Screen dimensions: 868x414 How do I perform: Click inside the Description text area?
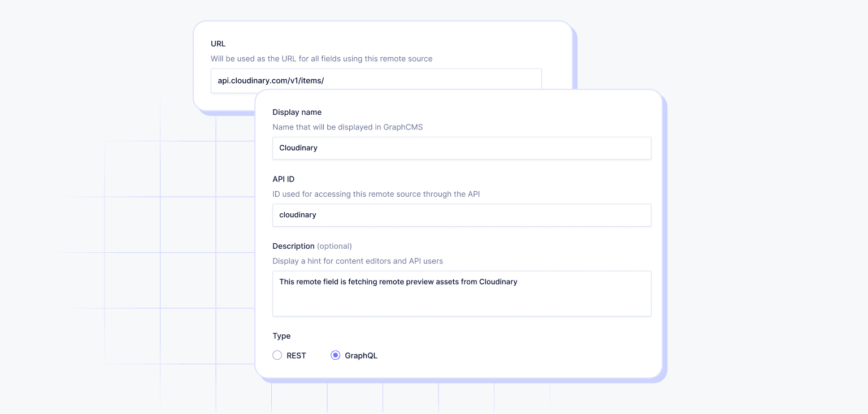coord(462,294)
